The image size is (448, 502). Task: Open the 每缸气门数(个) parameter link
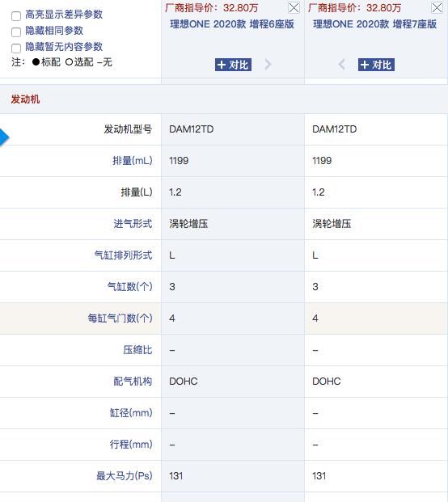120,318
